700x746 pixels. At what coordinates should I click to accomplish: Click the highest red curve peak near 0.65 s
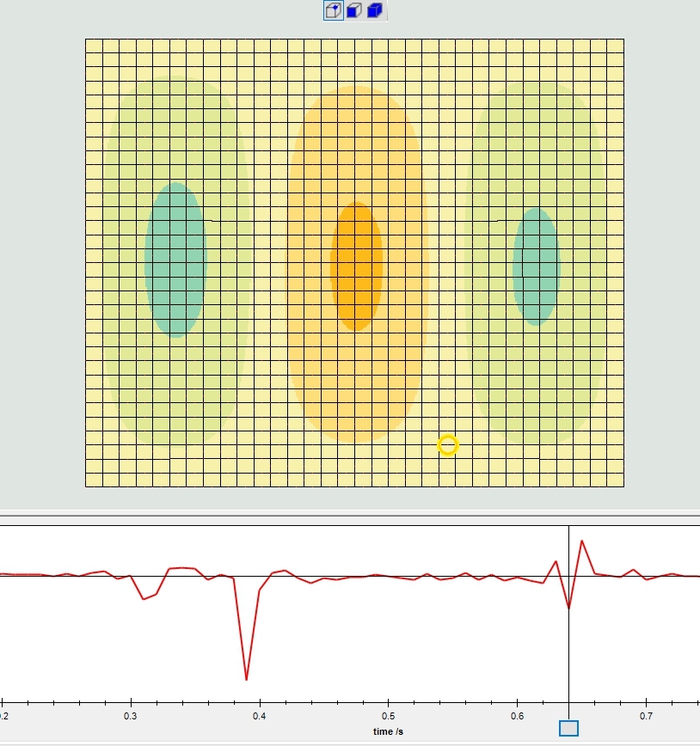[582, 542]
